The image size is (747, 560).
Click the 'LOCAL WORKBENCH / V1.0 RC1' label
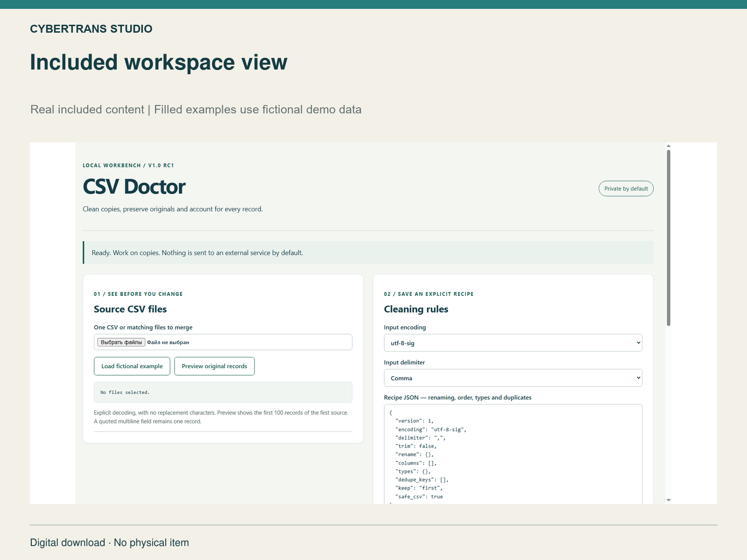click(x=128, y=166)
